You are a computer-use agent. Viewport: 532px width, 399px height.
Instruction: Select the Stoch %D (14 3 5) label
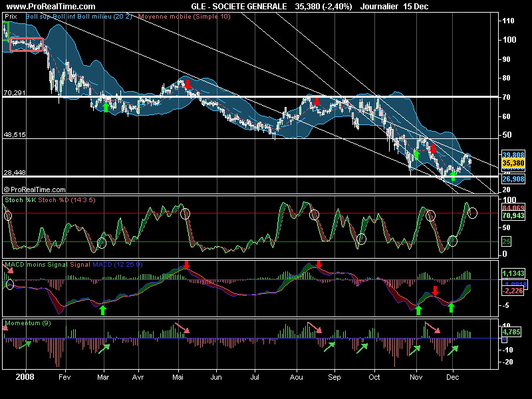click(67, 200)
